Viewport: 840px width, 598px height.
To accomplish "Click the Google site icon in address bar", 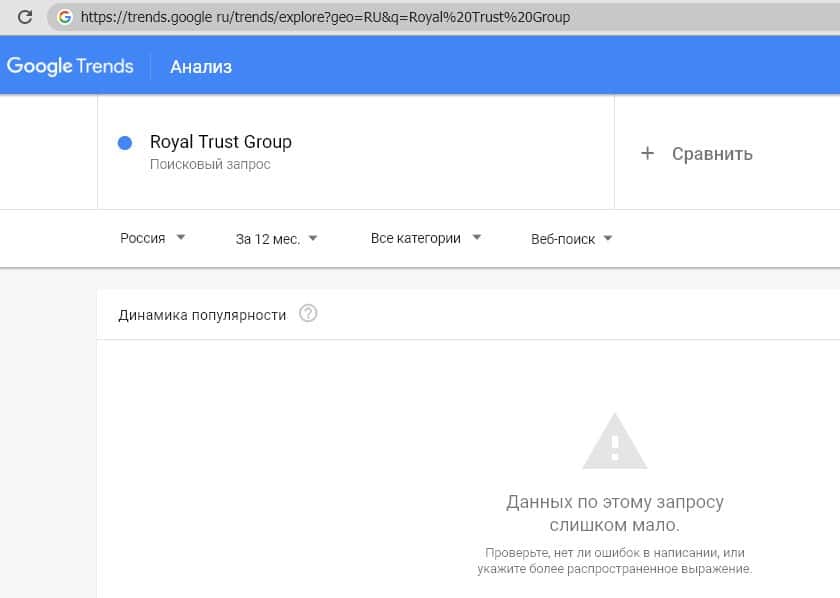I will tap(65, 17).
